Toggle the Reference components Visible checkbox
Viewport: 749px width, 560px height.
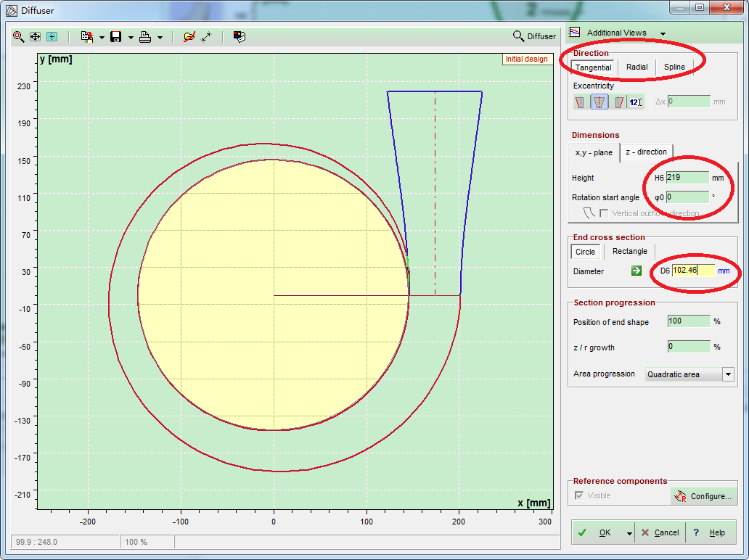579,495
